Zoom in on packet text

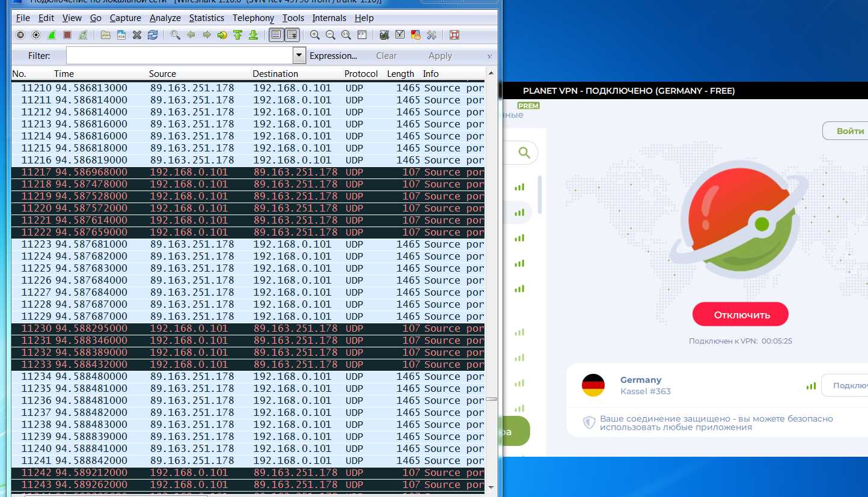[314, 35]
